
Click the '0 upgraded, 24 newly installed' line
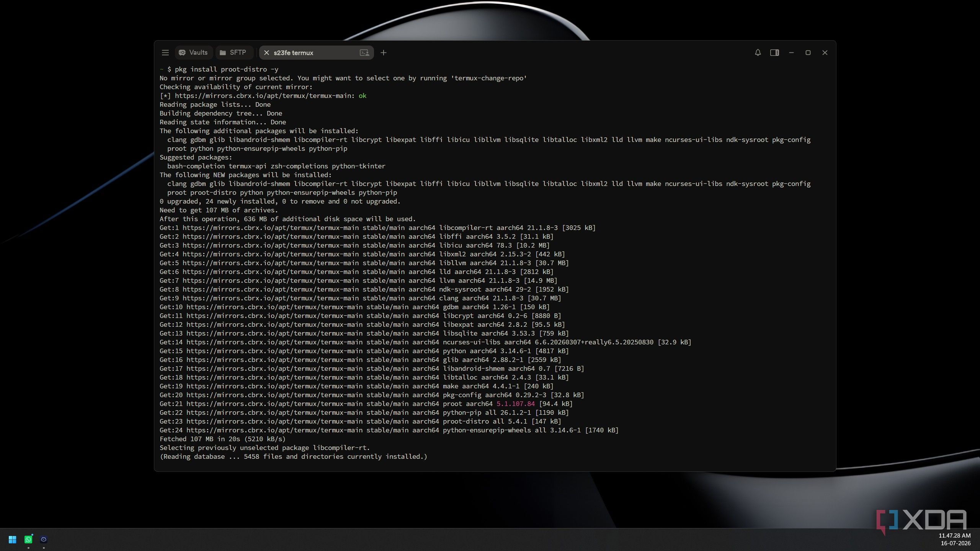280,201
